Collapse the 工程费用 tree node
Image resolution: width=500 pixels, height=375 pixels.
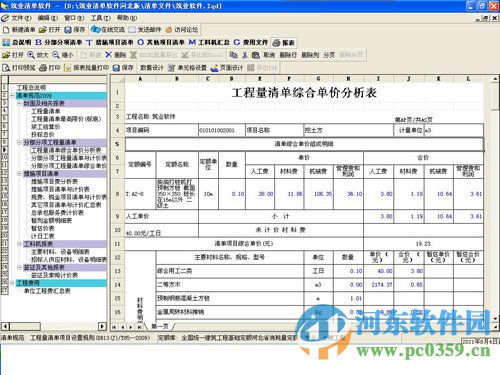coord(12,283)
